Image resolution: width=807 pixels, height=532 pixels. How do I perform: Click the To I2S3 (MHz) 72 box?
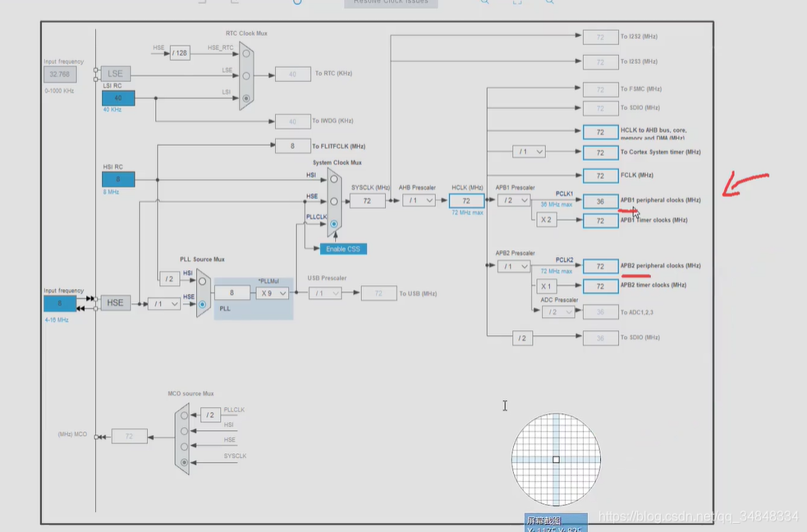click(x=601, y=62)
